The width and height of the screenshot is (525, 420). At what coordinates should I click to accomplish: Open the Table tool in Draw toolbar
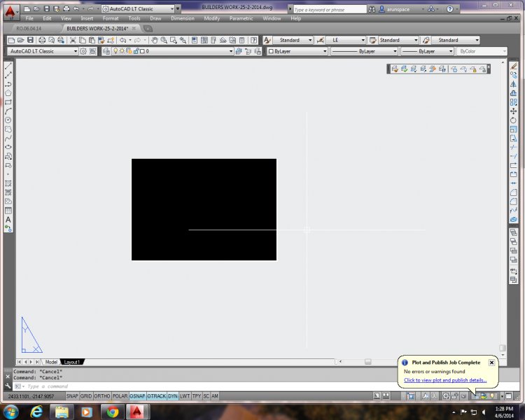click(8, 210)
